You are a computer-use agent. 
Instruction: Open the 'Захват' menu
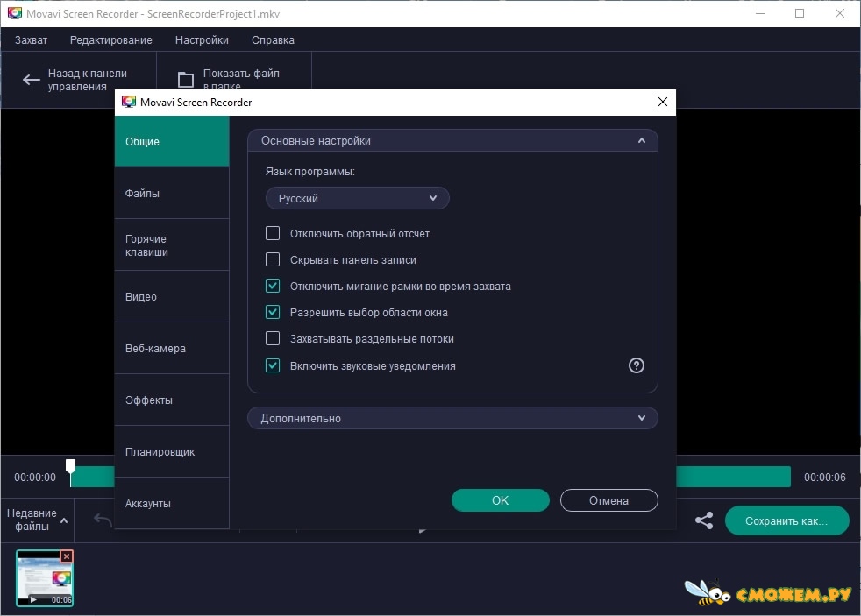(31, 40)
